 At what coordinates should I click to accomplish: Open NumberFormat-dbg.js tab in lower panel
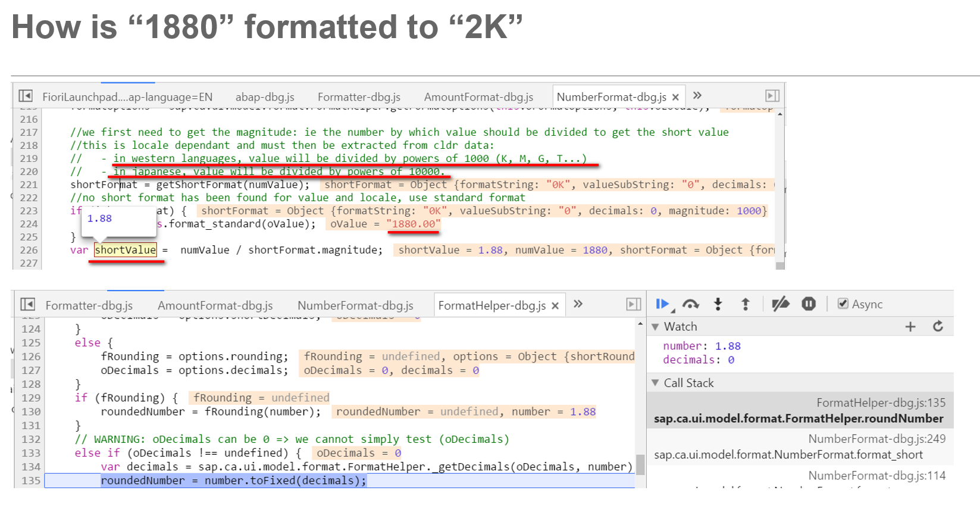click(x=355, y=305)
